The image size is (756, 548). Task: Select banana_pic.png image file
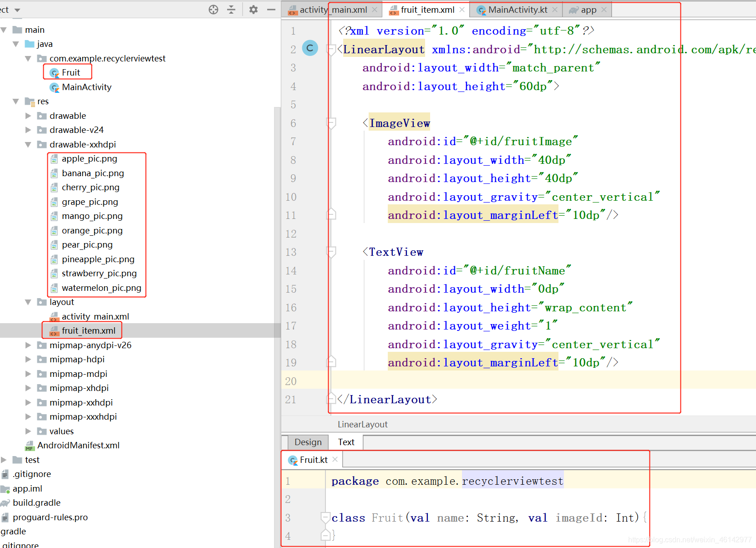click(x=93, y=173)
